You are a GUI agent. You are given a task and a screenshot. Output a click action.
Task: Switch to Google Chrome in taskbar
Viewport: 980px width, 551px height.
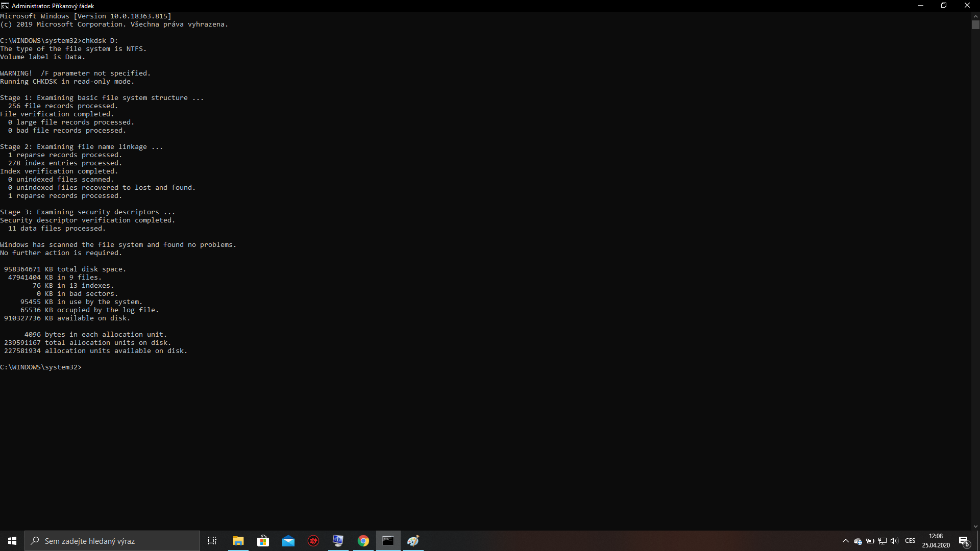coord(363,541)
